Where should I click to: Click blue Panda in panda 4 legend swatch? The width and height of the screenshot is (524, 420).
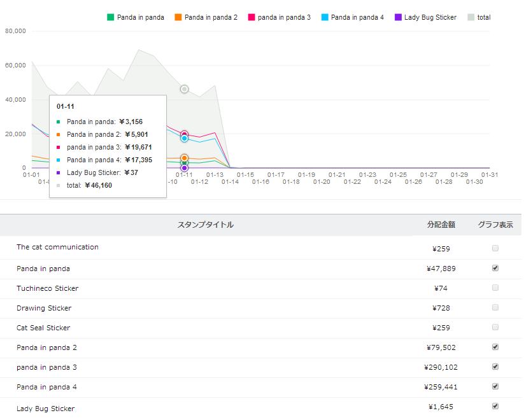point(325,17)
